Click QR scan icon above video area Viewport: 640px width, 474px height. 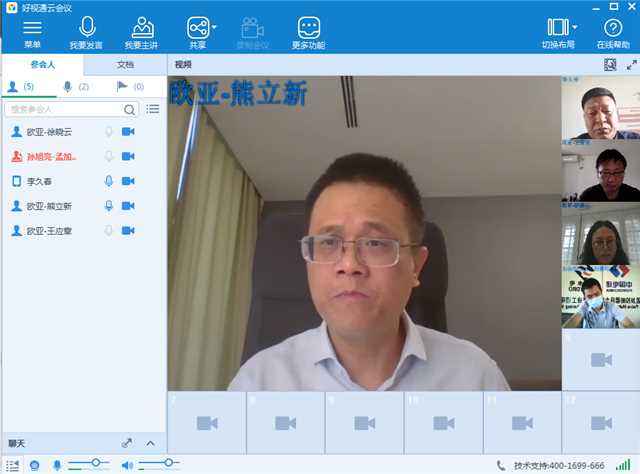(x=610, y=64)
